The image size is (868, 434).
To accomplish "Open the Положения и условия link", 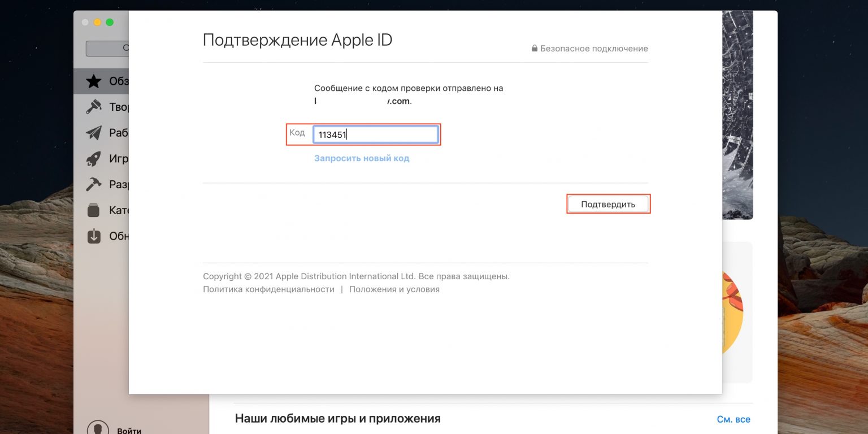I will point(394,289).
